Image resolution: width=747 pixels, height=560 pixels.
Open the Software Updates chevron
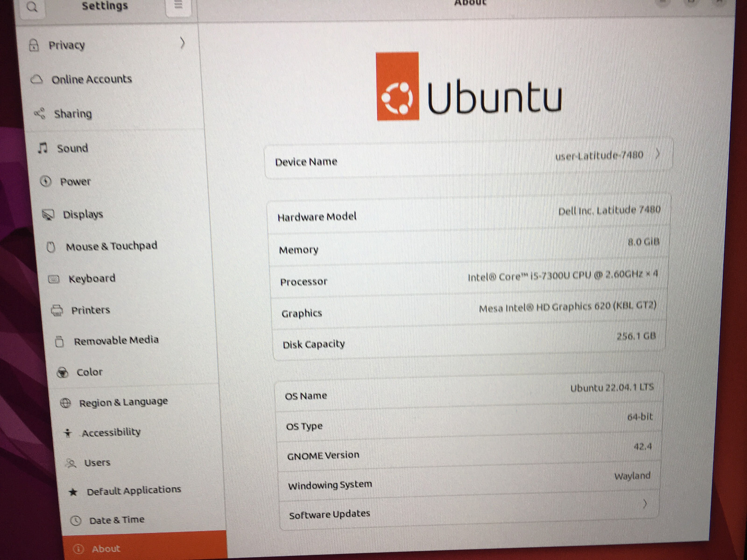(645, 504)
